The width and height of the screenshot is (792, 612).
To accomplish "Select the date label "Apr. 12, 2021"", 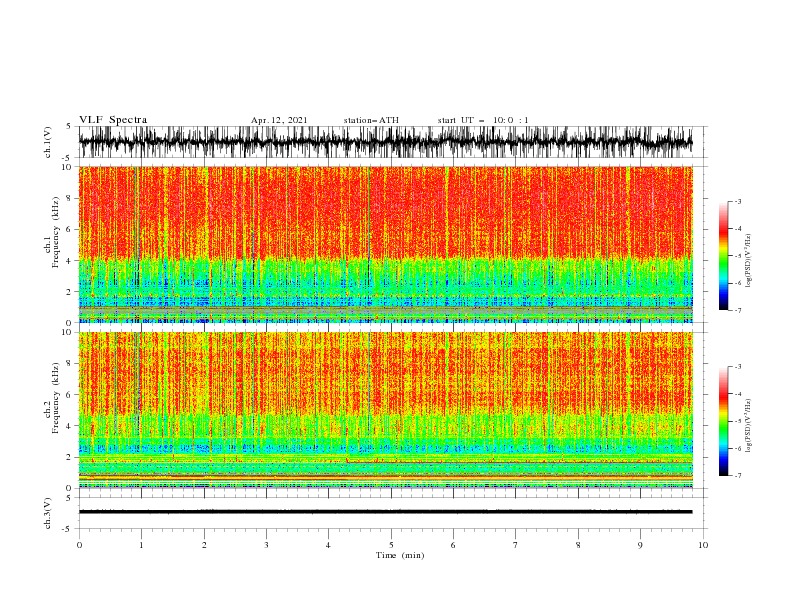I will coord(279,120).
